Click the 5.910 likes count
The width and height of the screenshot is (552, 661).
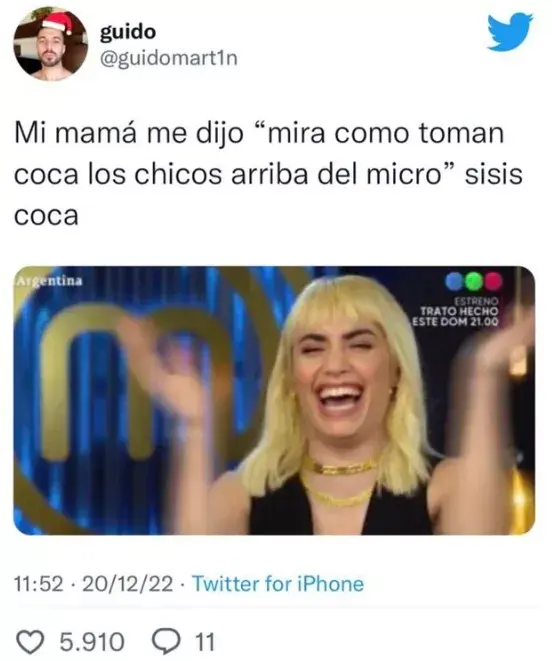(x=92, y=642)
